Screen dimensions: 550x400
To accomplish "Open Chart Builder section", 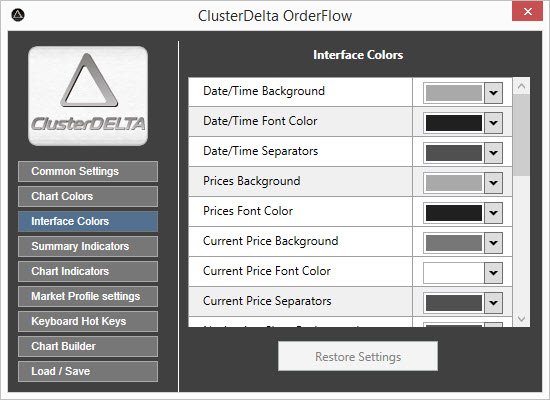I will tap(88, 346).
